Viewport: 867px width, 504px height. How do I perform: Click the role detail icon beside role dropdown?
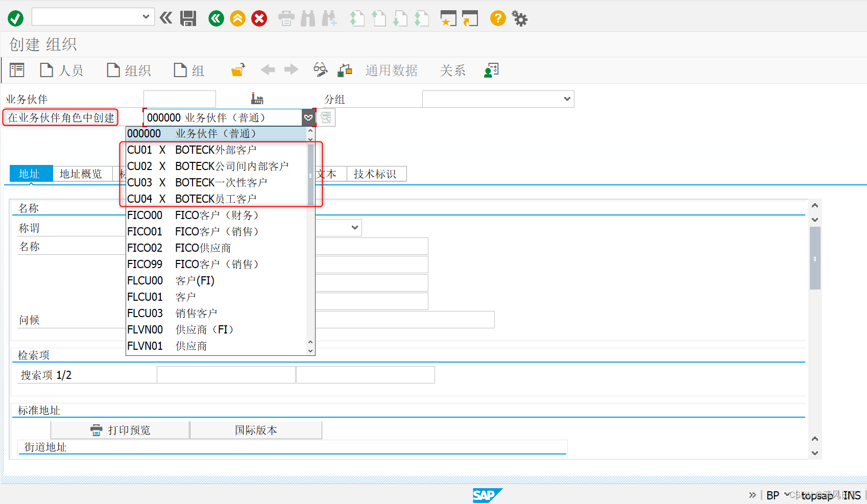click(326, 117)
